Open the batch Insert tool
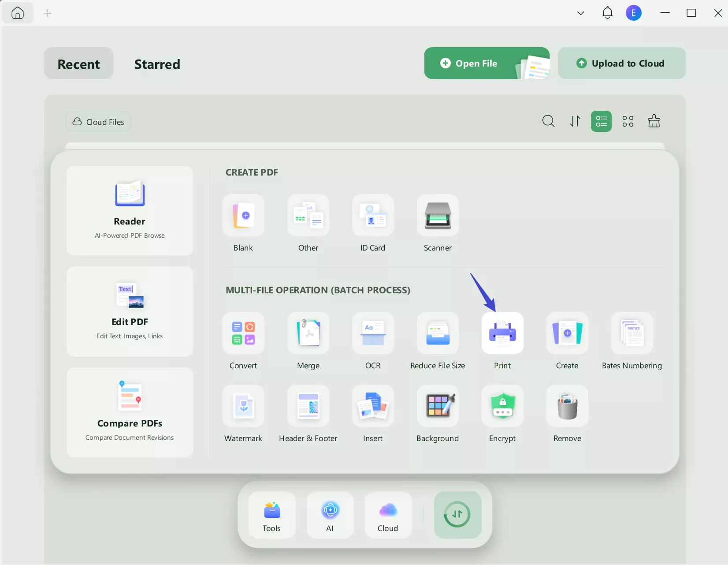This screenshot has height=565, width=728. (x=373, y=406)
